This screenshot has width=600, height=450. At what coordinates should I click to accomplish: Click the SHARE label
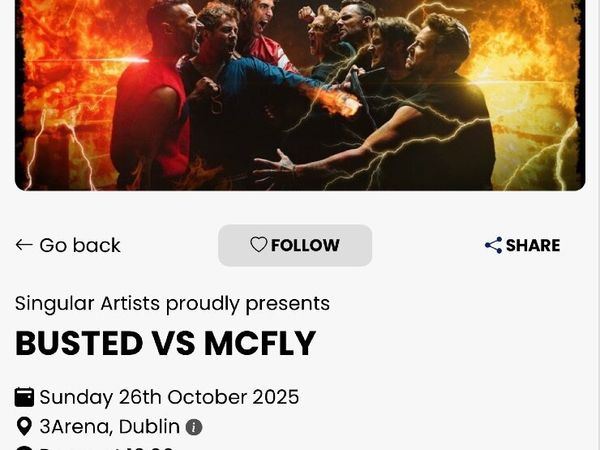point(533,245)
